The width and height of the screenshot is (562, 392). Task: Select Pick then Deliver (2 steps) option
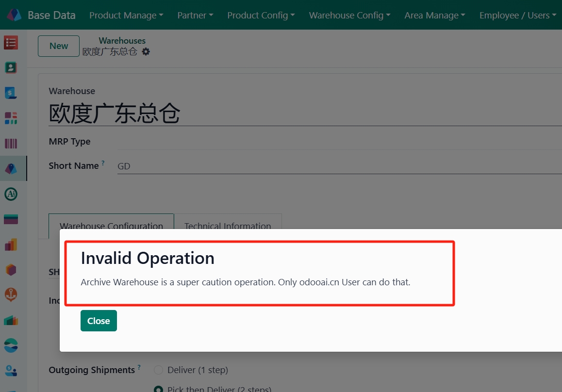pyautogui.click(x=158, y=389)
